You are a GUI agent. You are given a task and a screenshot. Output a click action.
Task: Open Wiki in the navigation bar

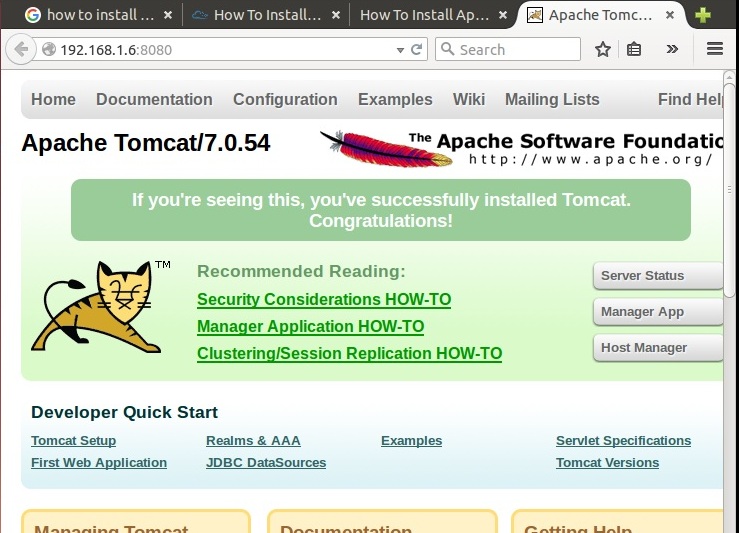(469, 99)
